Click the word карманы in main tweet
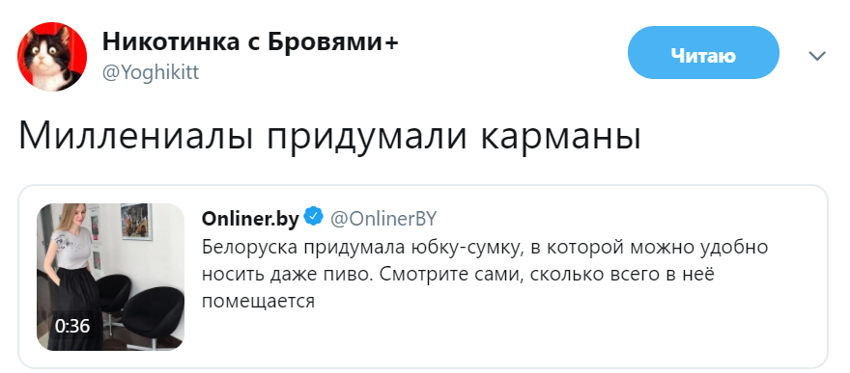Image resolution: width=850 pixels, height=373 pixels. click(561, 139)
